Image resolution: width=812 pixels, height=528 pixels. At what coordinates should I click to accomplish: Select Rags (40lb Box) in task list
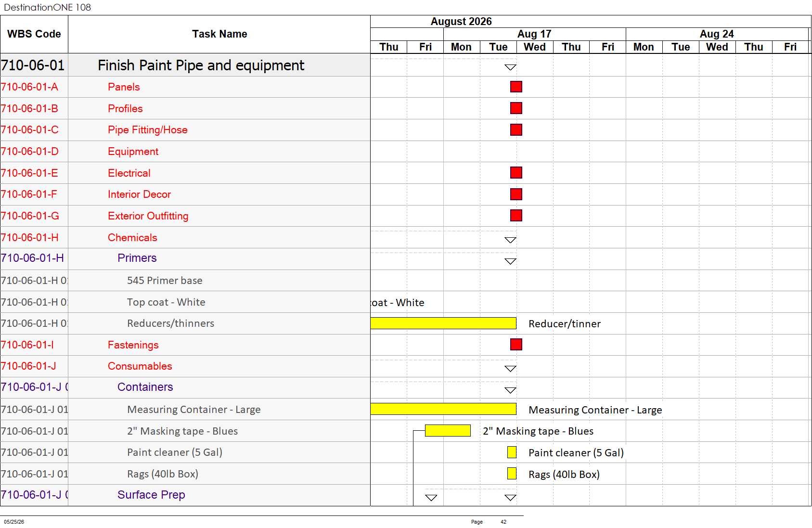click(163, 474)
